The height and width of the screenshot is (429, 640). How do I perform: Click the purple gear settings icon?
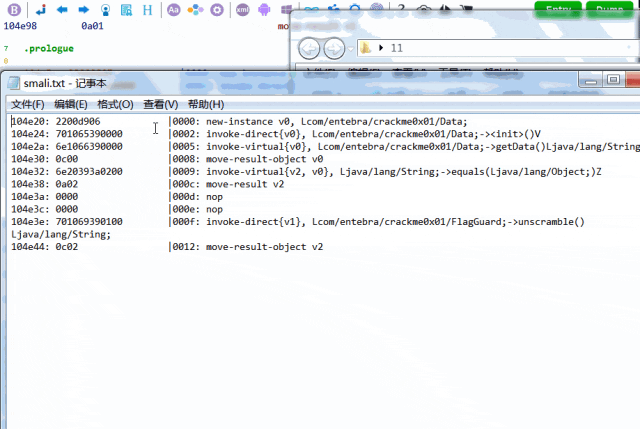(217, 10)
